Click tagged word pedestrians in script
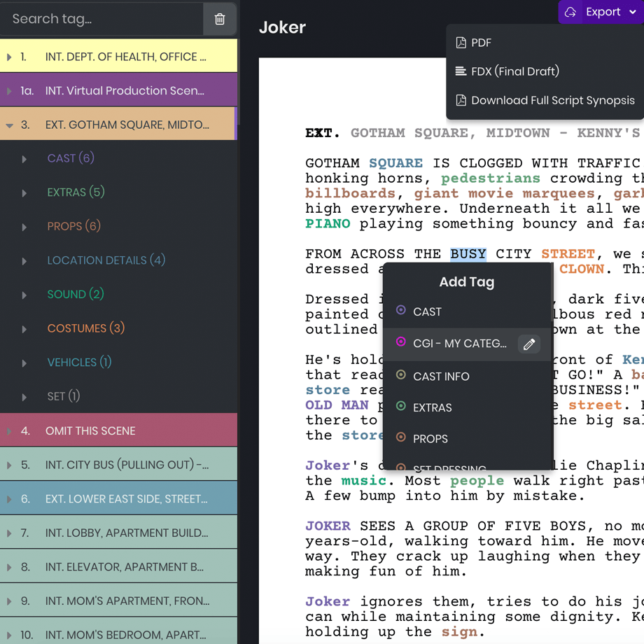Viewport: 644px width, 644px height. (x=491, y=178)
